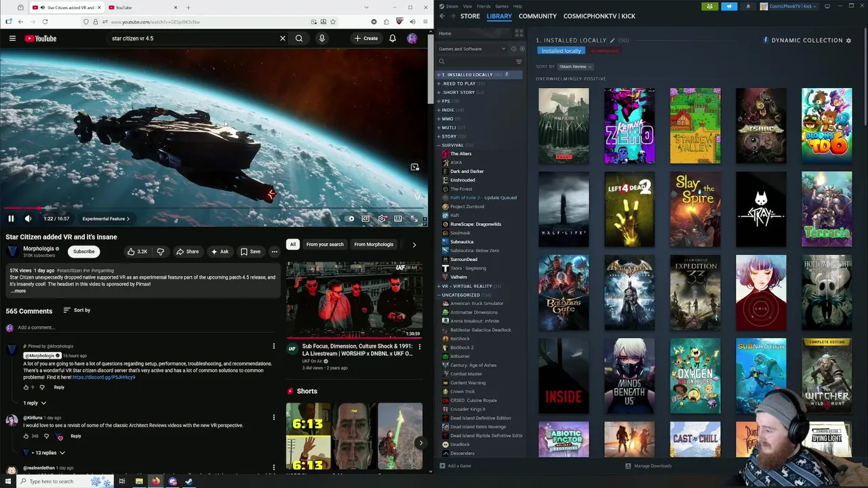Screen dimensions: 868x488
Task: Select the 'From your search' chip
Action: [325, 244]
